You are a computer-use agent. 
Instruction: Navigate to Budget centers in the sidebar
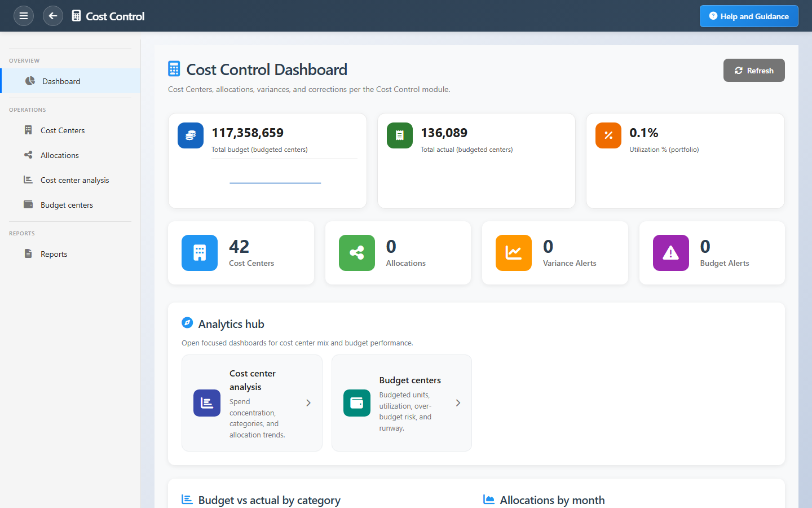[70, 205]
